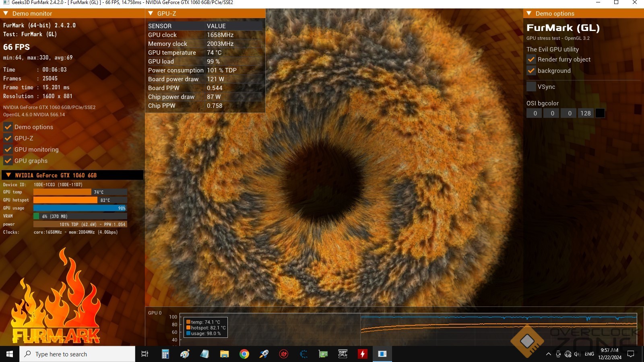
Task: Collapse the Demo monitor panel
Action: [x=6, y=13]
